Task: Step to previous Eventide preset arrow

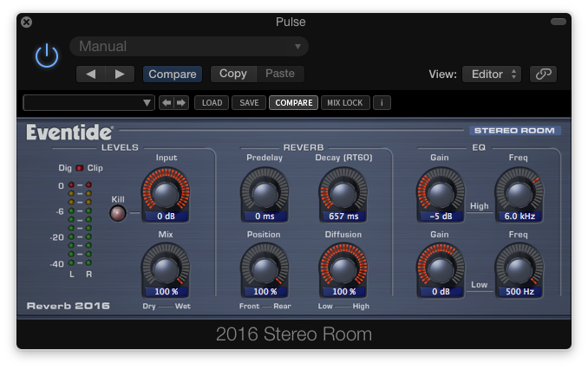Action: [x=167, y=103]
